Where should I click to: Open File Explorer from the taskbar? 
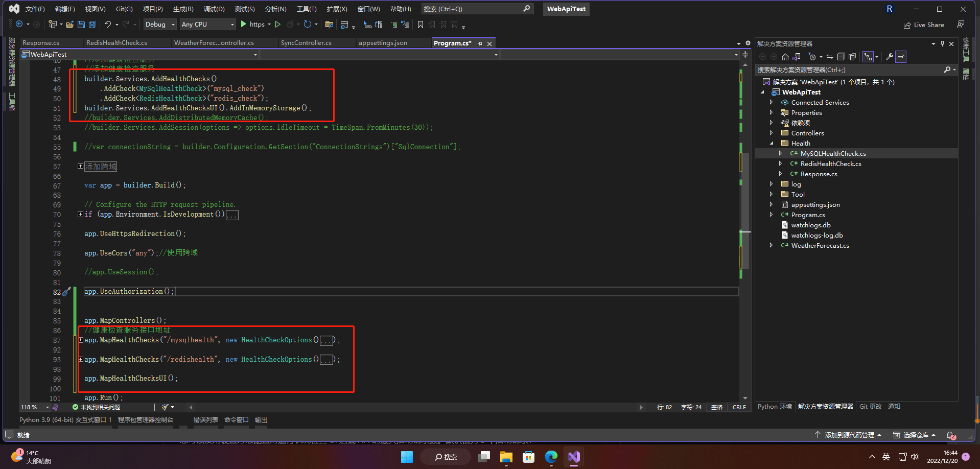tap(506, 457)
